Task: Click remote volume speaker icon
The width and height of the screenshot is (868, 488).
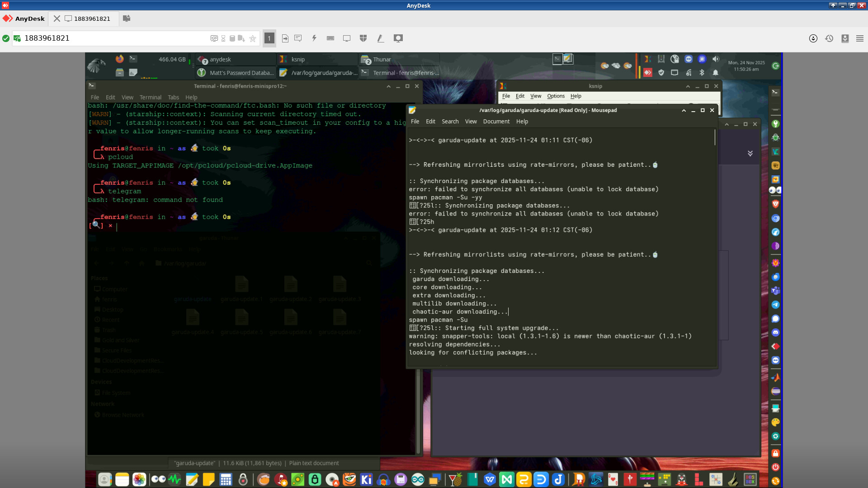Action: (x=716, y=59)
